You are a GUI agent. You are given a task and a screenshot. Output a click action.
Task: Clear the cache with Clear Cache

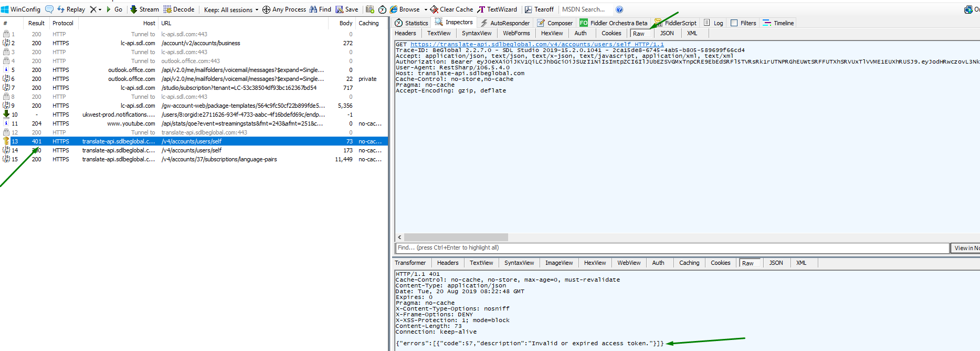pyautogui.click(x=451, y=9)
